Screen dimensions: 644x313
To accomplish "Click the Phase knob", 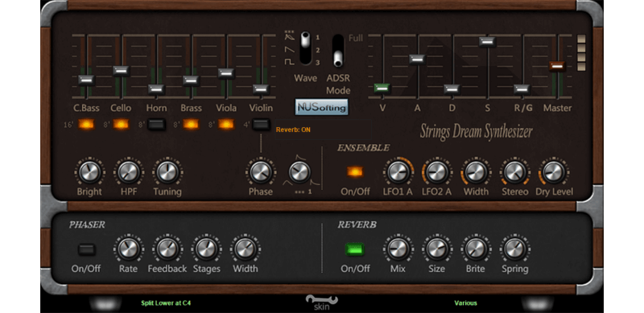I will tap(260, 172).
